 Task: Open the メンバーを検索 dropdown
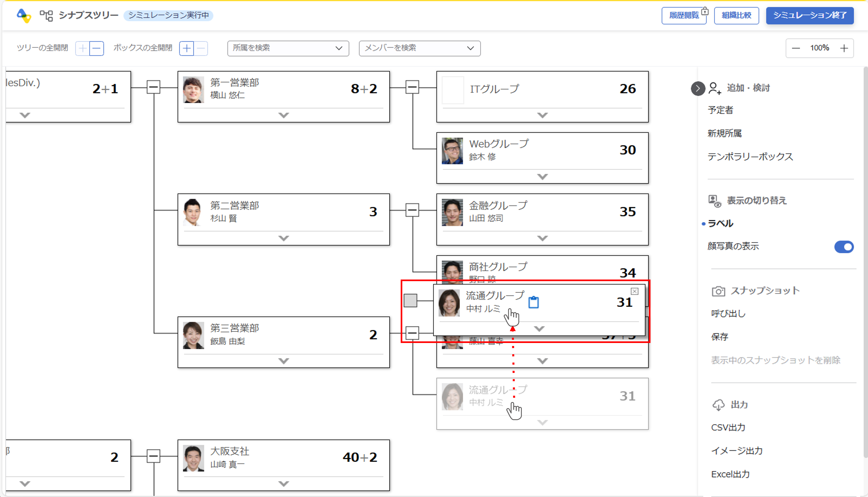coord(420,48)
